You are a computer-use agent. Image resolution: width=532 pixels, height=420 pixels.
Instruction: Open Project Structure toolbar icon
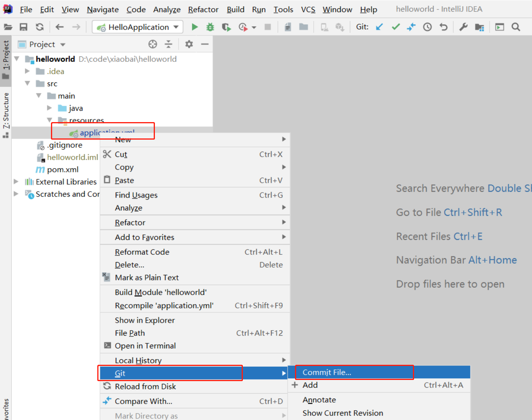(x=479, y=27)
